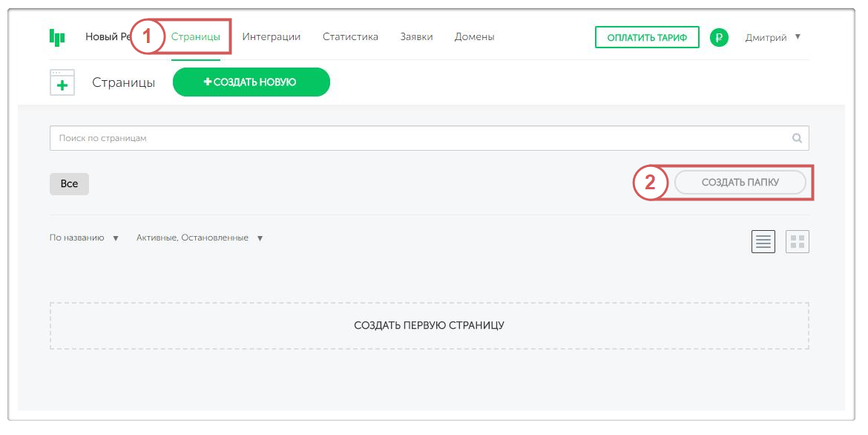This screenshot has width=868, height=435.
Task: Open the Страницы tab
Action: pyautogui.click(x=195, y=36)
